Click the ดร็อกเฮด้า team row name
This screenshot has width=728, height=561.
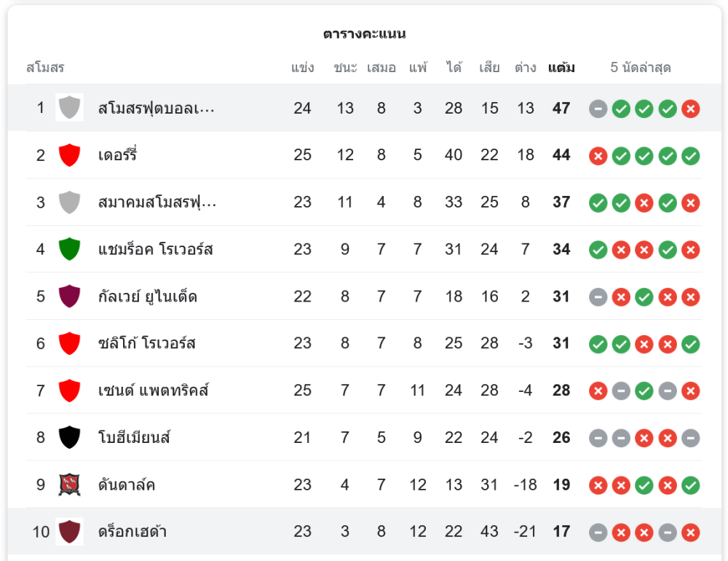132,532
